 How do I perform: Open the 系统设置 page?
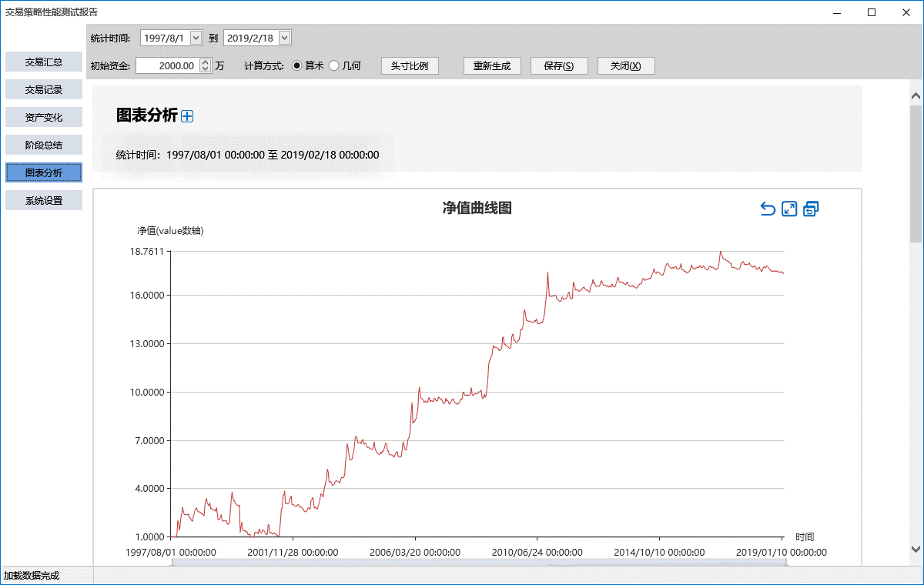click(x=44, y=201)
